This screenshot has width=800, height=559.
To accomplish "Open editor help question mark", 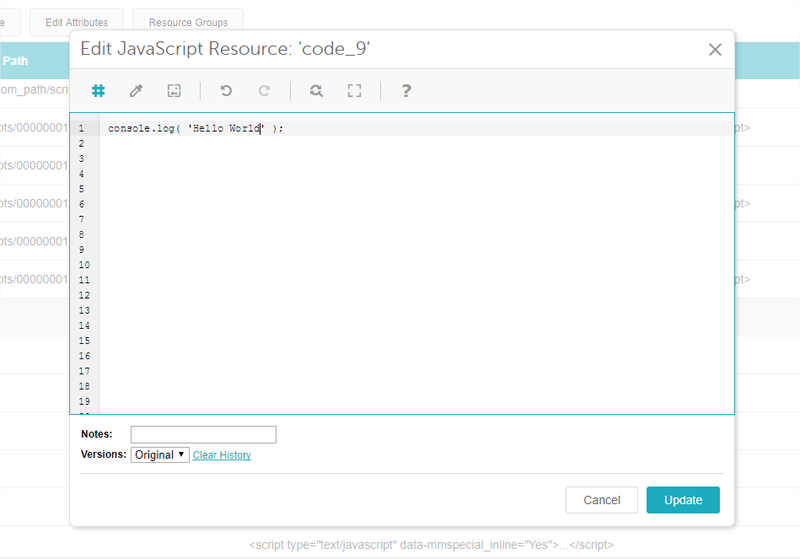I will [x=406, y=91].
